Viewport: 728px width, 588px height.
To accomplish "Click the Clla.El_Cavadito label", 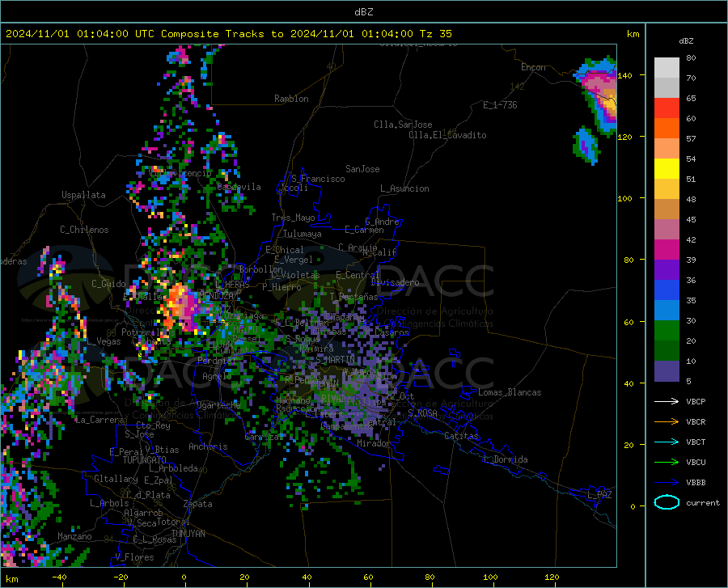I will [x=447, y=135].
